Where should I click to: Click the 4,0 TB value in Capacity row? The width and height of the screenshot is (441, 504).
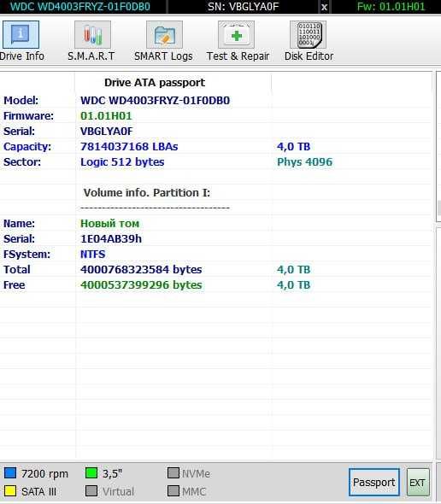[x=293, y=147]
